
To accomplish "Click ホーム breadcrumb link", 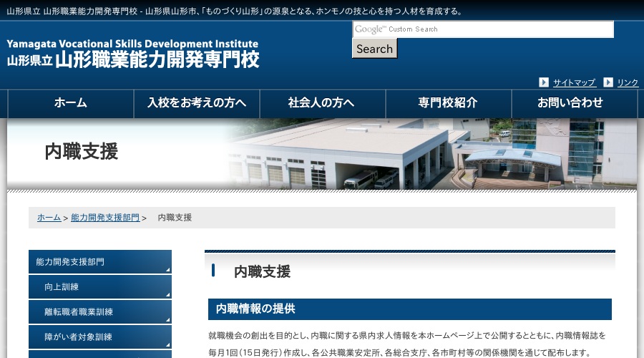I will pyautogui.click(x=49, y=218).
